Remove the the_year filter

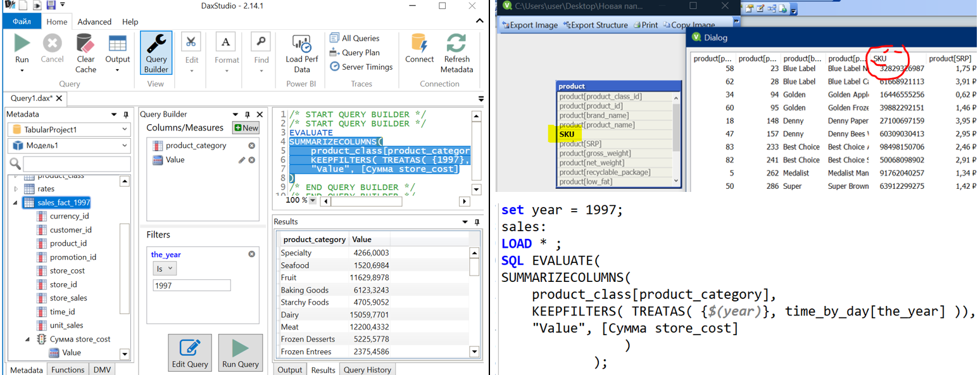[x=252, y=254]
